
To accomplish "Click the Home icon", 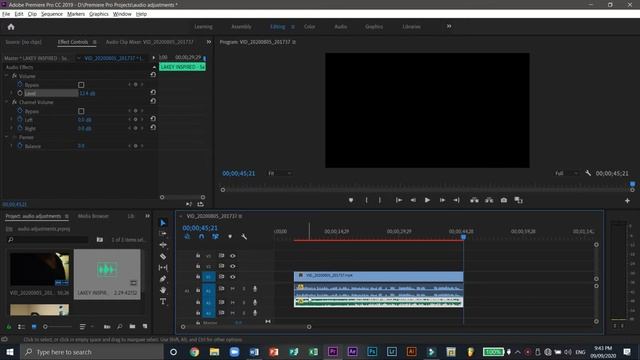I will [x=11, y=27].
